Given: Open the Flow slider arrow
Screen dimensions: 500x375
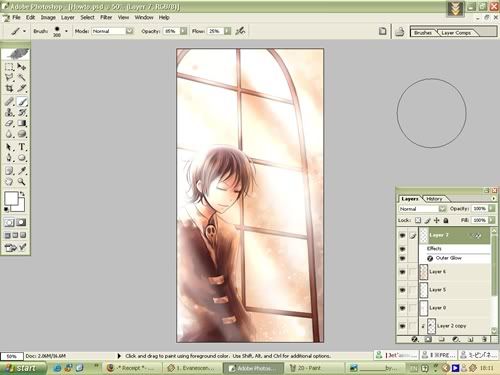Looking at the screenshot, I should click(227, 31).
